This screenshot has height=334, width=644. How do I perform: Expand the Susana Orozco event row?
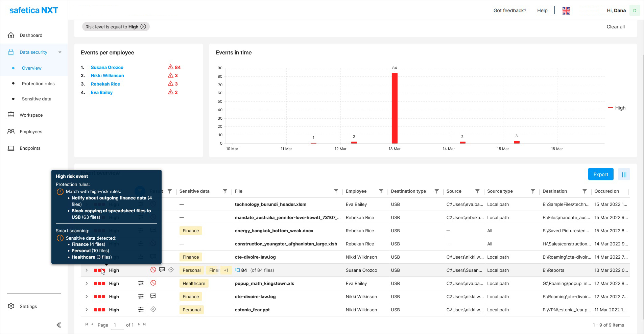pyautogui.click(x=87, y=270)
